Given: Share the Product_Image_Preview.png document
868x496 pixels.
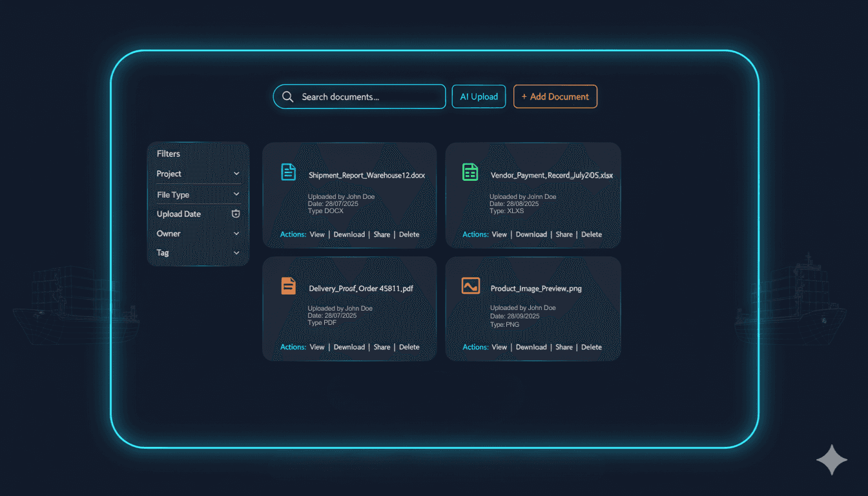Looking at the screenshot, I should pyautogui.click(x=564, y=347).
